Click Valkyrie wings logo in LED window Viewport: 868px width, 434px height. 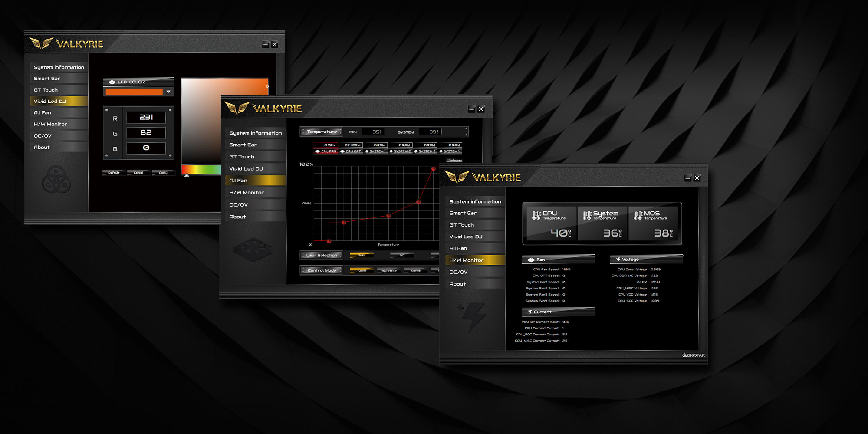coord(41,43)
